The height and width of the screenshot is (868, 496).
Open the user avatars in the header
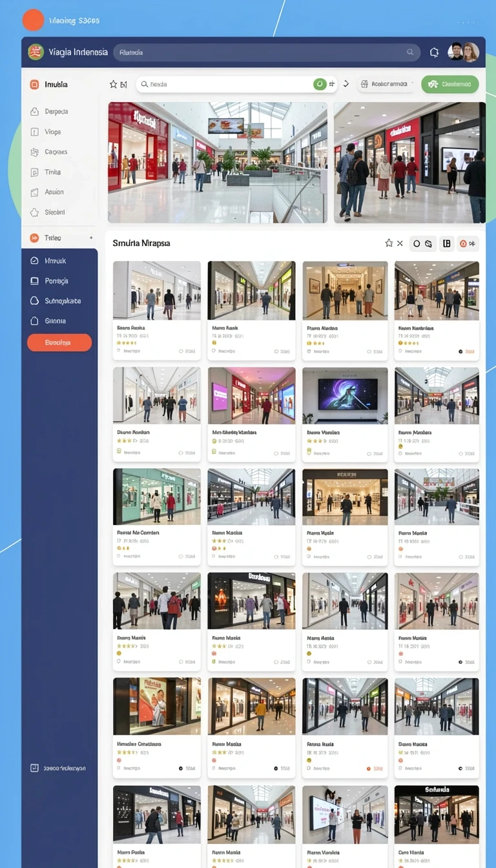coord(464,52)
